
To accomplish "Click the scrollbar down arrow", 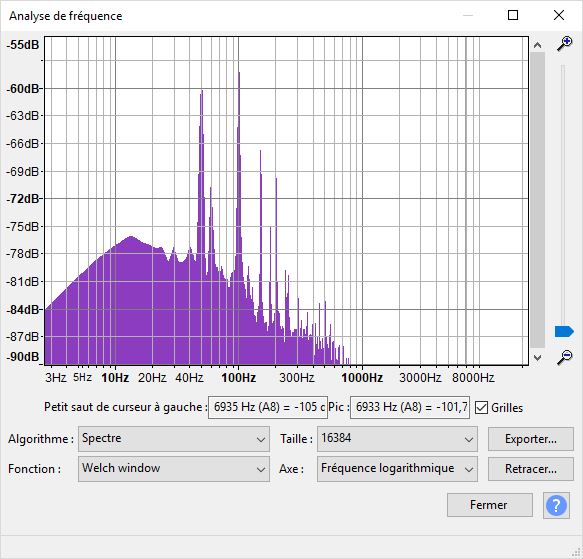I will (537, 357).
